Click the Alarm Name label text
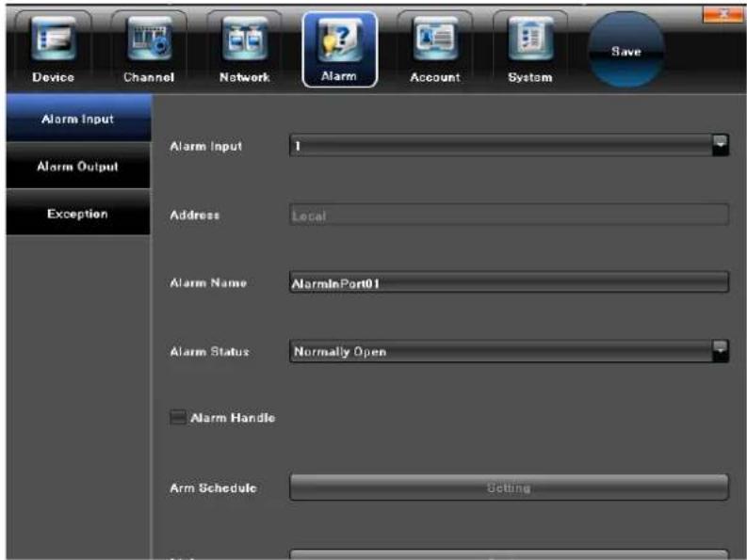The width and height of the screenshot is (747, 560). (x=208, y=283)
